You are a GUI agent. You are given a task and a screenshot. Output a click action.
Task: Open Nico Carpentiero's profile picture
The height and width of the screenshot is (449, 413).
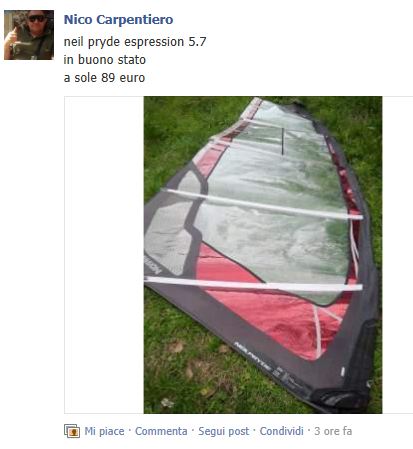29,35
